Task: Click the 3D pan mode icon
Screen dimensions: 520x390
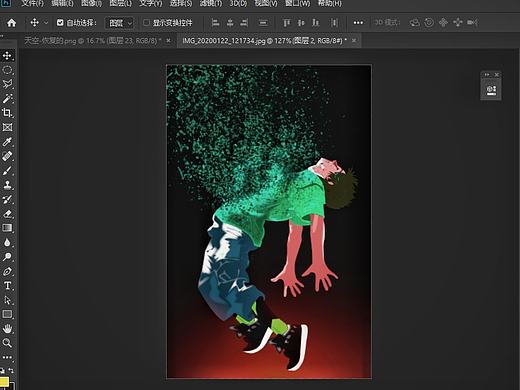Action: [443, 23]
